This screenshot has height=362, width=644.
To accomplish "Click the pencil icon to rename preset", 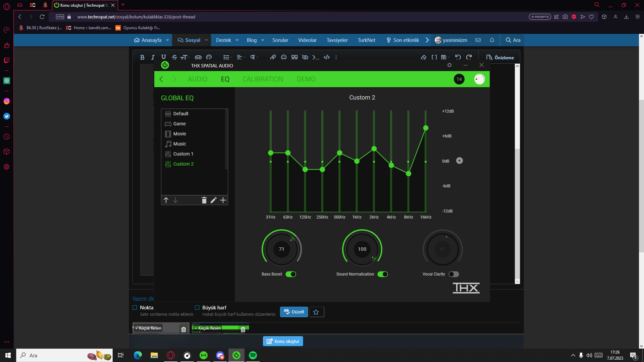I will [x=214, y=200].
